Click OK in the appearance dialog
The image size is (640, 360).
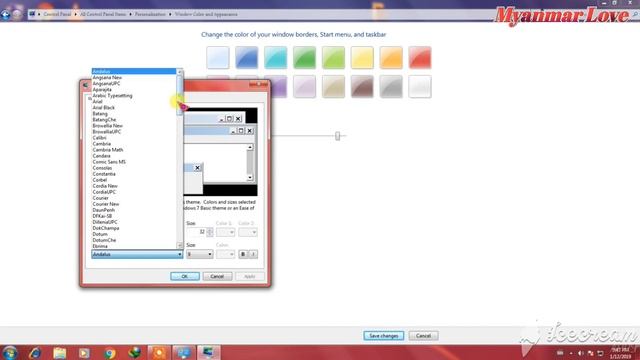[185, 276]
